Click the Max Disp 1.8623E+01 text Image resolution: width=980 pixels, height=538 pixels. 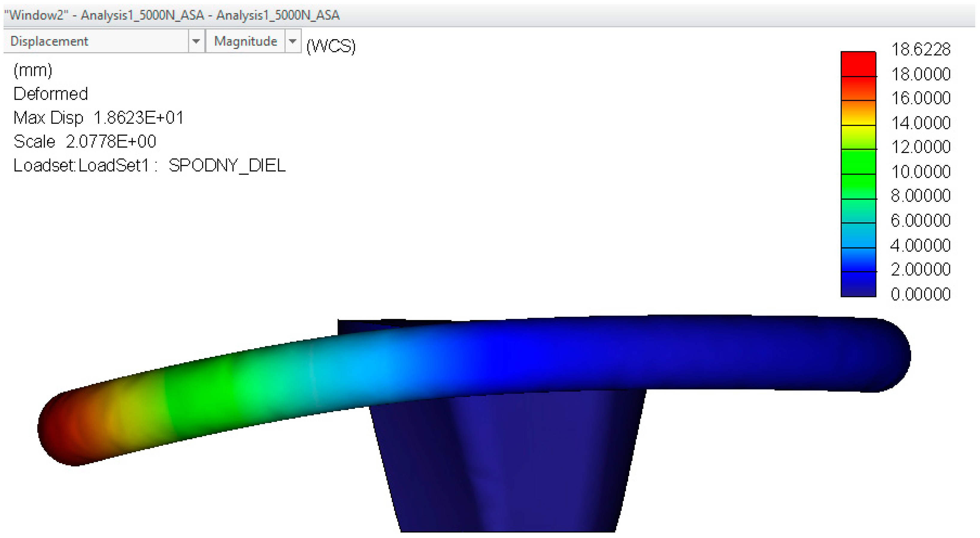tap(98, 118)
